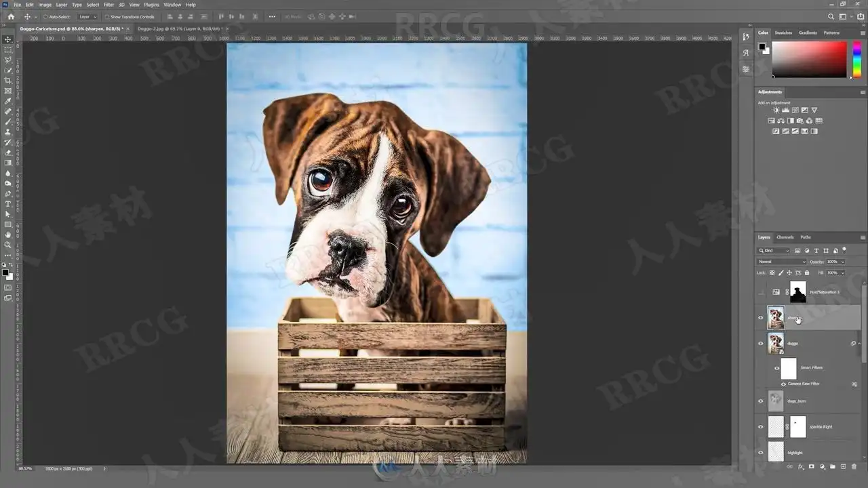Open the History panel icon in dock

tap(746, 37)
